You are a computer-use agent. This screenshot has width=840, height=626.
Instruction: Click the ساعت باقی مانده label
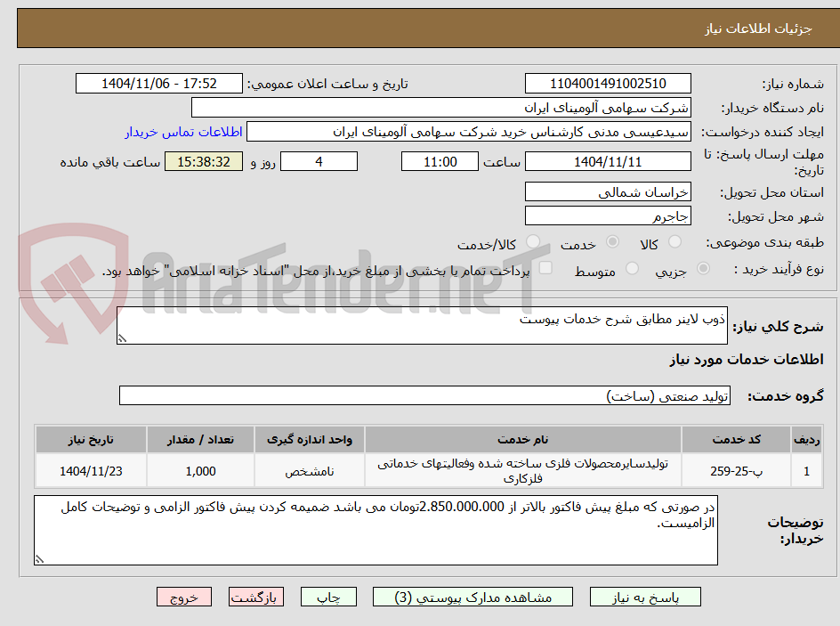point(109,162)
